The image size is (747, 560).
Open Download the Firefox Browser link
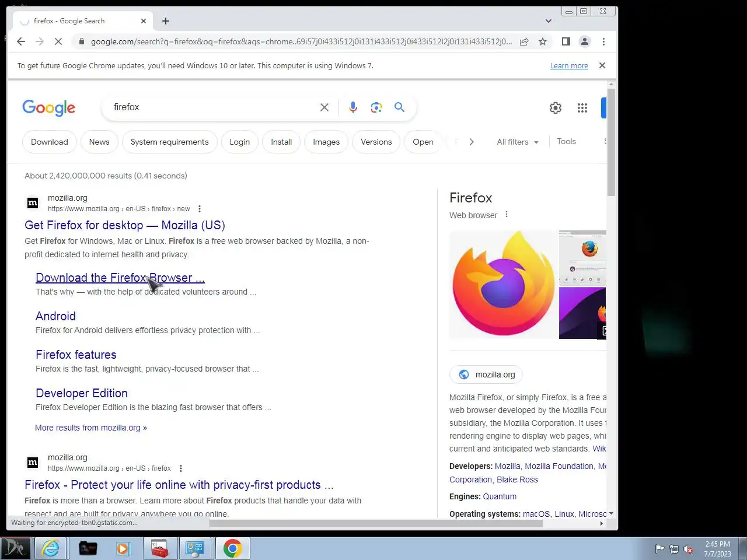pos(120,278)
